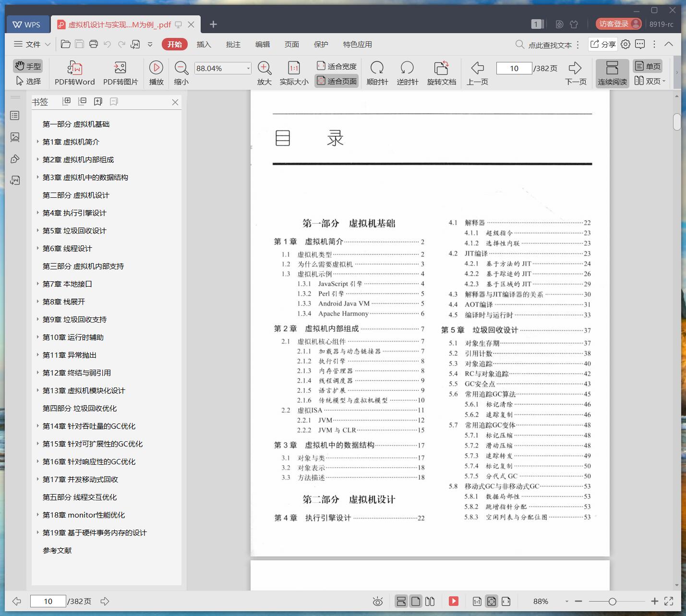Expand 第1章 虚拟机简介 bookmark

37,142
